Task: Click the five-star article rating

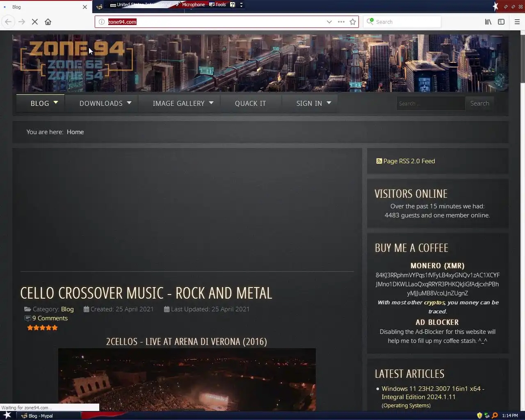Action: (42, 328)
